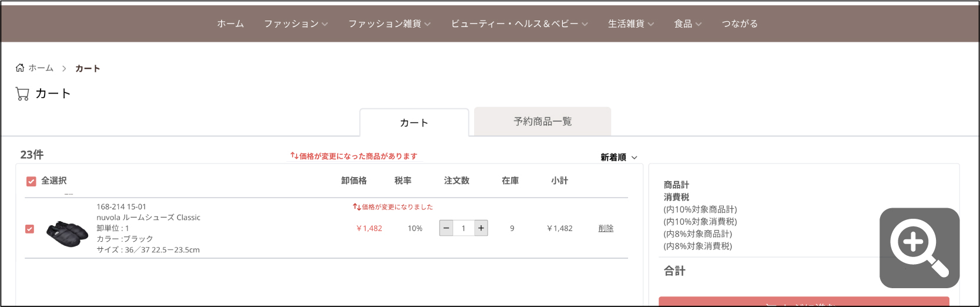
Task: Click the カラー :ブラック text
Action: click(x=125, y=239)
